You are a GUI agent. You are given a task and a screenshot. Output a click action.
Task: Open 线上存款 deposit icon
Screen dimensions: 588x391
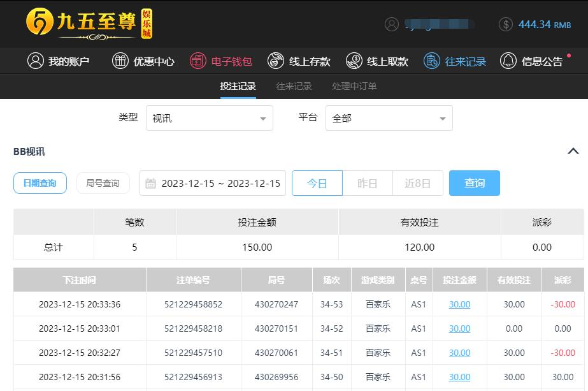(275, 61)
